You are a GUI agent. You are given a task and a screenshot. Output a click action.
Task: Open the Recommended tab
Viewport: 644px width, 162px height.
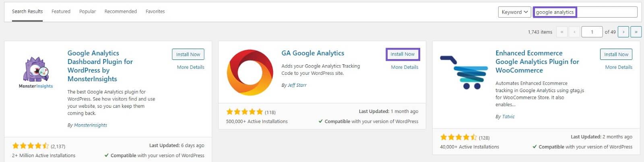point(121,11)
